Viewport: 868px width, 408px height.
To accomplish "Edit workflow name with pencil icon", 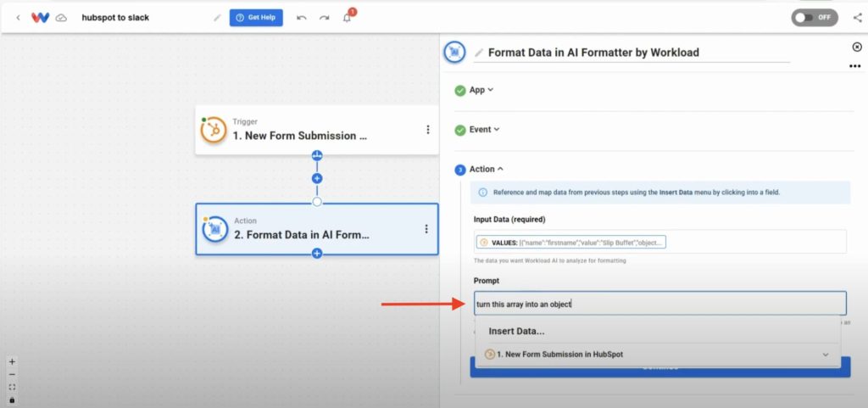I will click(217, 18).
